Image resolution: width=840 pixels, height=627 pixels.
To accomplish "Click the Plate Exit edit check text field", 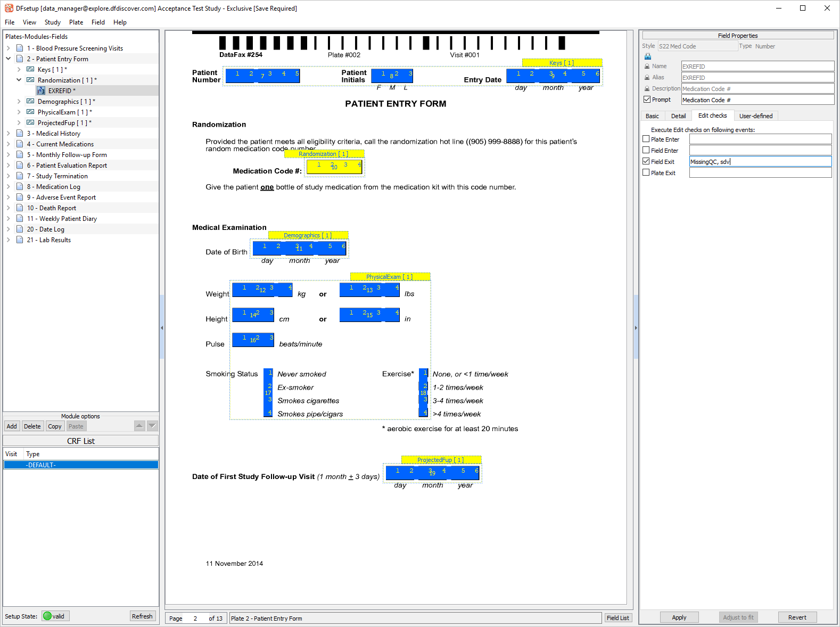I will tap(760, 173).
